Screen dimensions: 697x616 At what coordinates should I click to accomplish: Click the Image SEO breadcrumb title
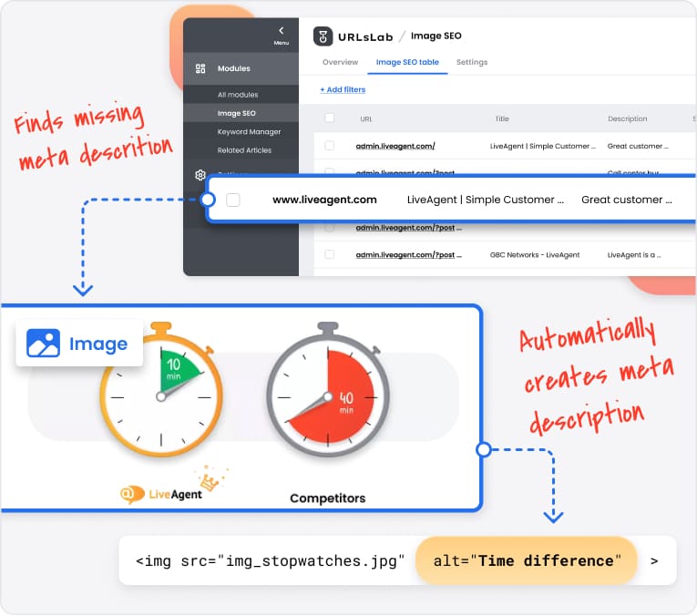(436, 36)
